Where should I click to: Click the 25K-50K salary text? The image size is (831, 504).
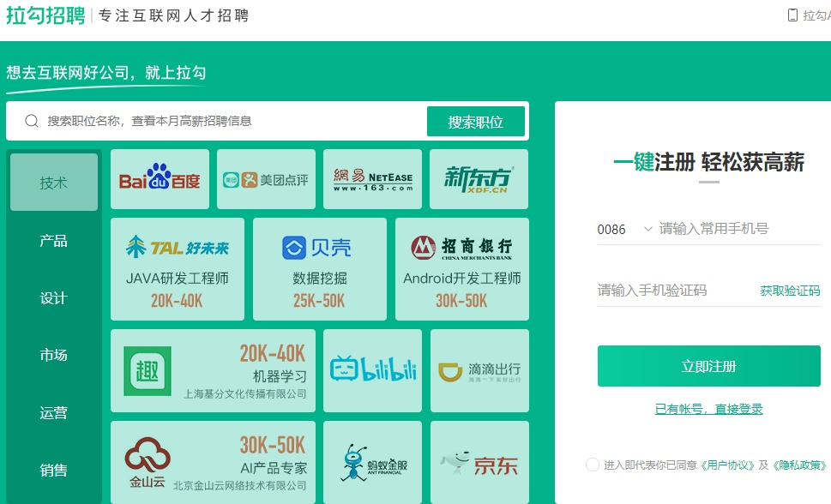pos(319,301)
